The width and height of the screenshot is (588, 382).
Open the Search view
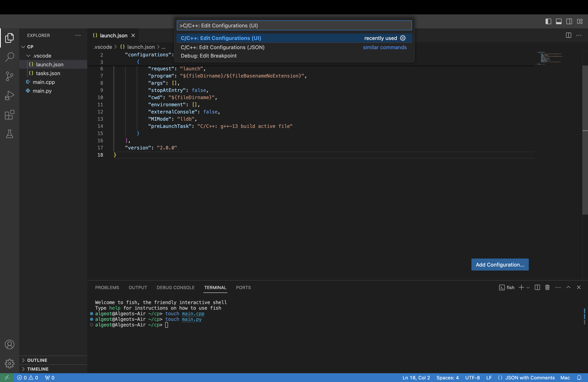[x=9, y=57]
